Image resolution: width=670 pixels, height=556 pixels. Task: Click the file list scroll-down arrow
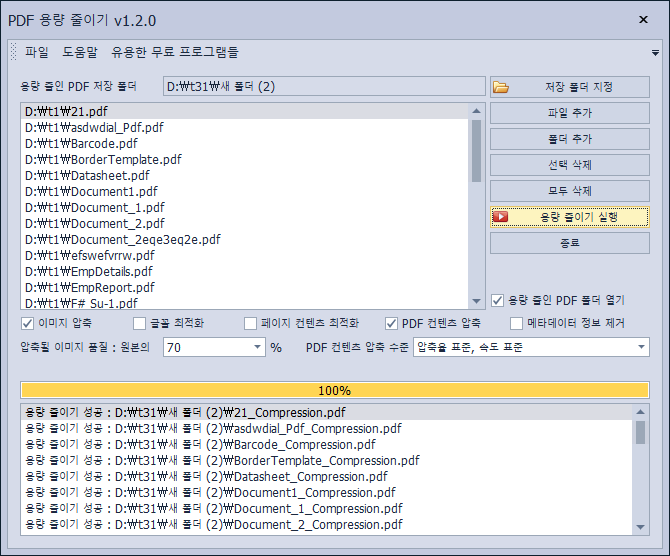[476, 301]
